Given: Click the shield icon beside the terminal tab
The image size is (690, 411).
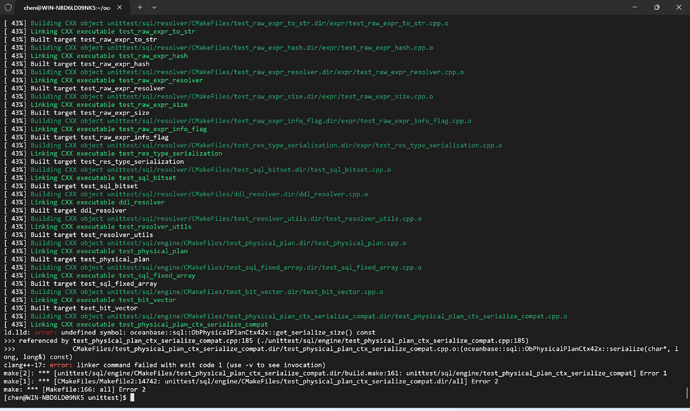Looking at the screenshot, I should pos(8,7).
